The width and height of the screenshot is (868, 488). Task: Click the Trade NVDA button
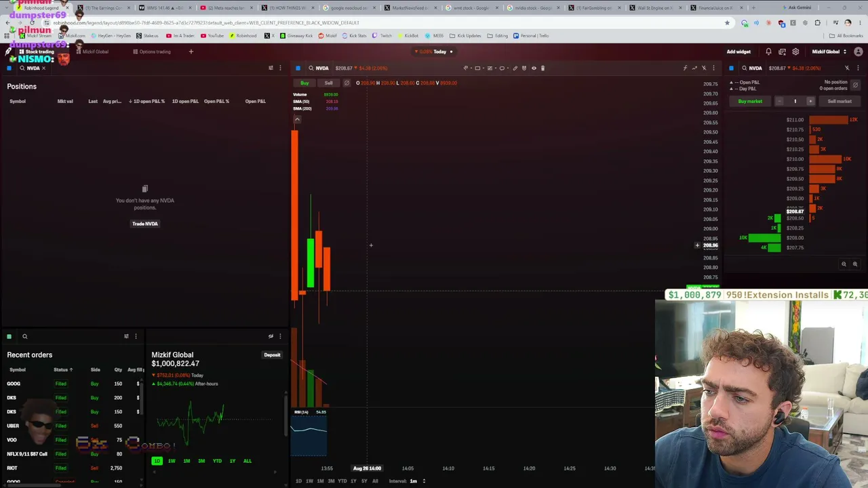click(145, 224)
